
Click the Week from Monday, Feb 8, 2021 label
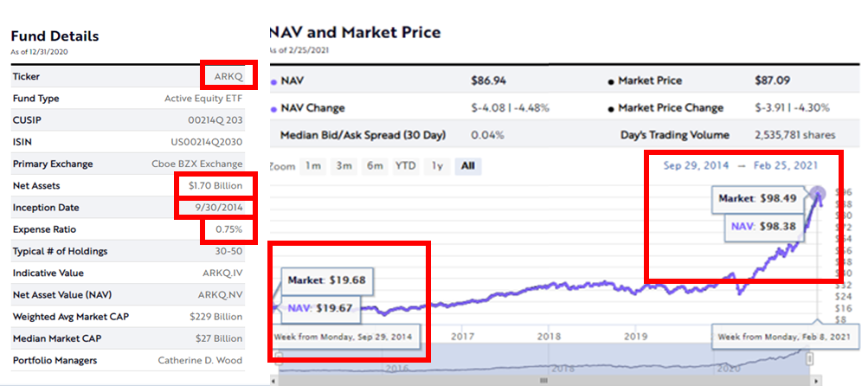pos(787,337)
